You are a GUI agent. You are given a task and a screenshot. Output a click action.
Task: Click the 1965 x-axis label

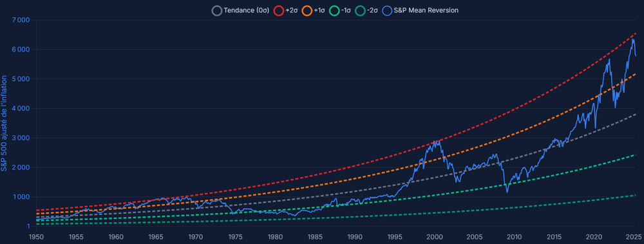click(x=156, y=237)
